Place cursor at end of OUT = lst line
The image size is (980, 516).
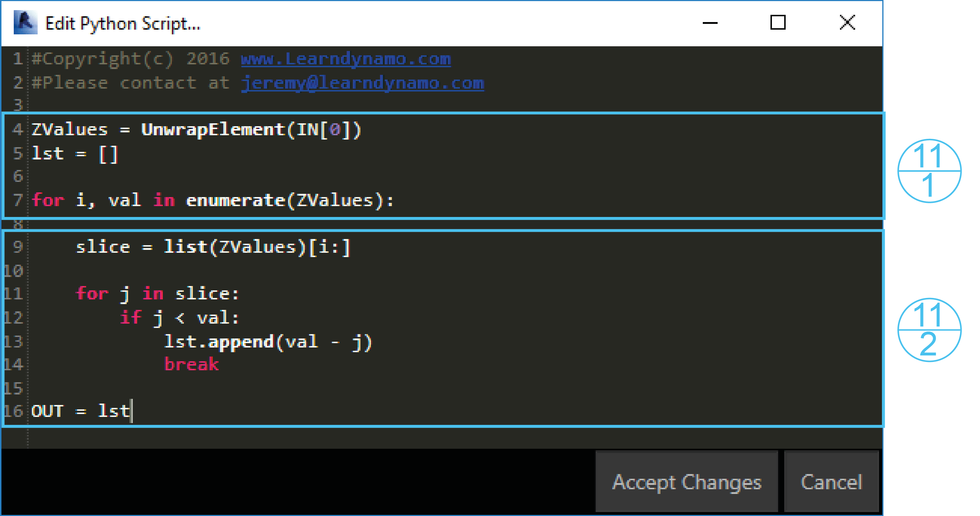pyautogui.click(x=131, y=411)
